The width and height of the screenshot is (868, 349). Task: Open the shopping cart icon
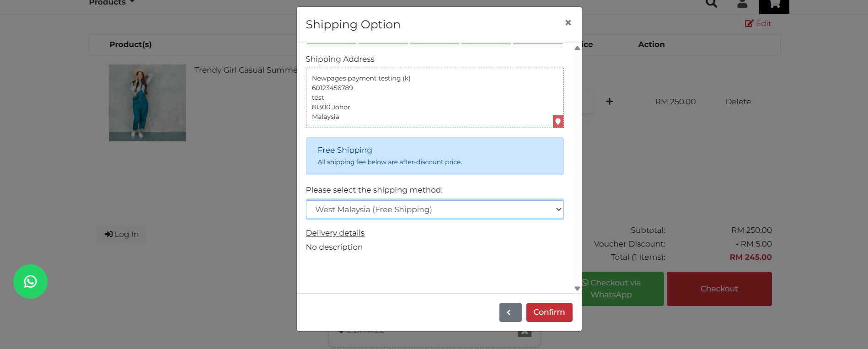(x=774, y=5)
